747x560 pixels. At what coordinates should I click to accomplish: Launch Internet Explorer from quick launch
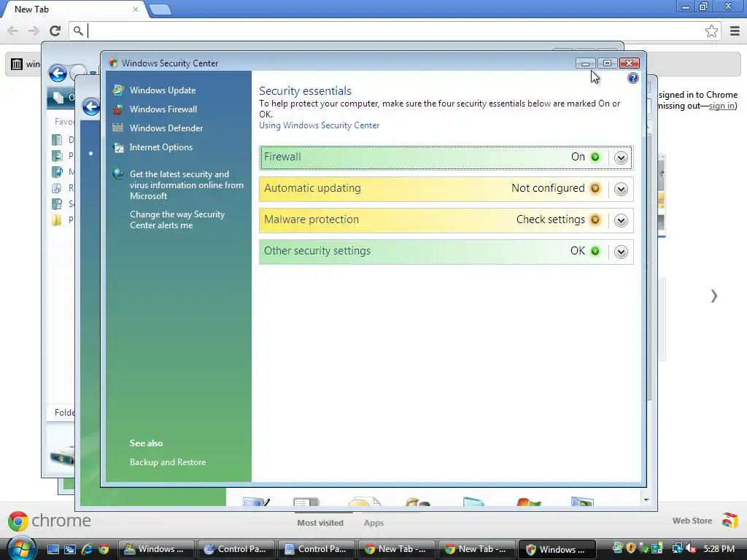click(87, 549)
